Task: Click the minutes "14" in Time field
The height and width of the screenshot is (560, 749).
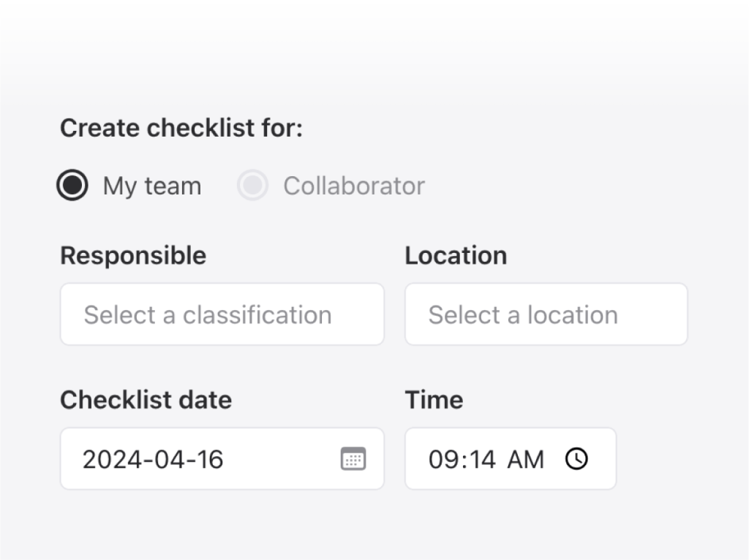Action: tap(481, 460)
